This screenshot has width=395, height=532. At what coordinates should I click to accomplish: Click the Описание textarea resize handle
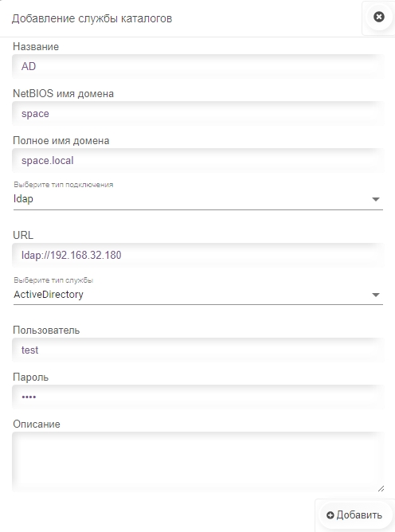(x=381, y=488)
